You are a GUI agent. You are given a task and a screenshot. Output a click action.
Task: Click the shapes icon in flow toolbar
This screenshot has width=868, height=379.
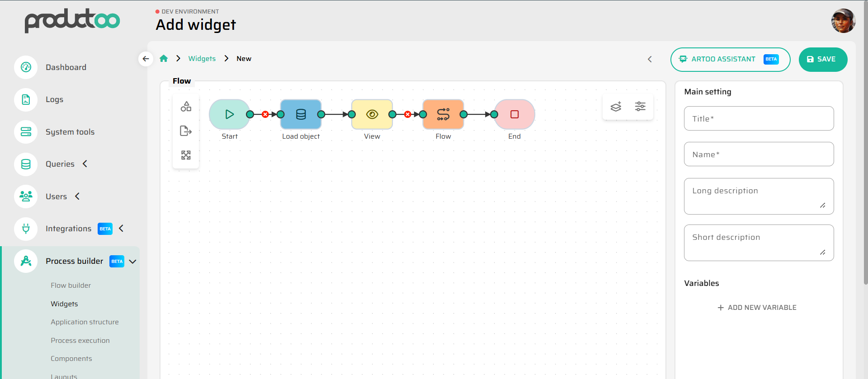(186, 107)
